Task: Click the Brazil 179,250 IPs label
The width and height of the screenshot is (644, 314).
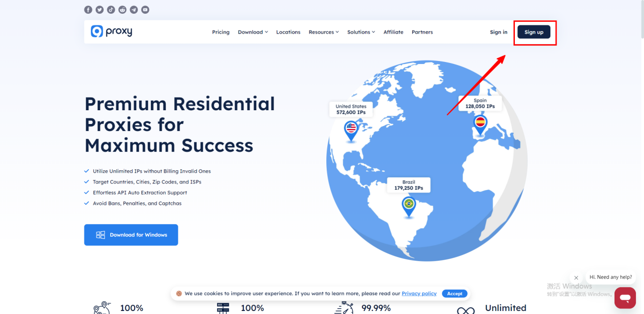Action: coord(409,185)
